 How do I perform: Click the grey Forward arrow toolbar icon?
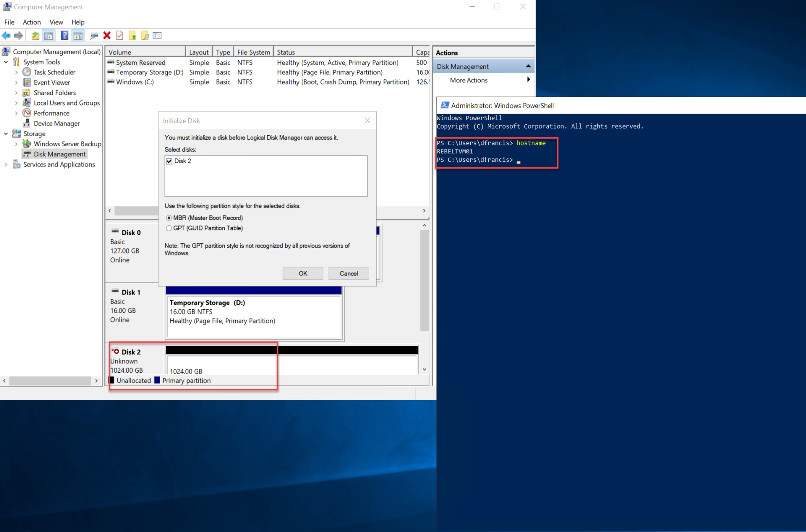19,35
